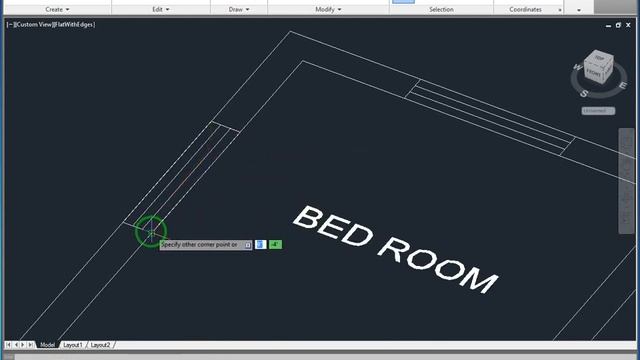Expand the Create panel dropdown
The width and height of the screenshot is (640, 360).
[57, 9]
